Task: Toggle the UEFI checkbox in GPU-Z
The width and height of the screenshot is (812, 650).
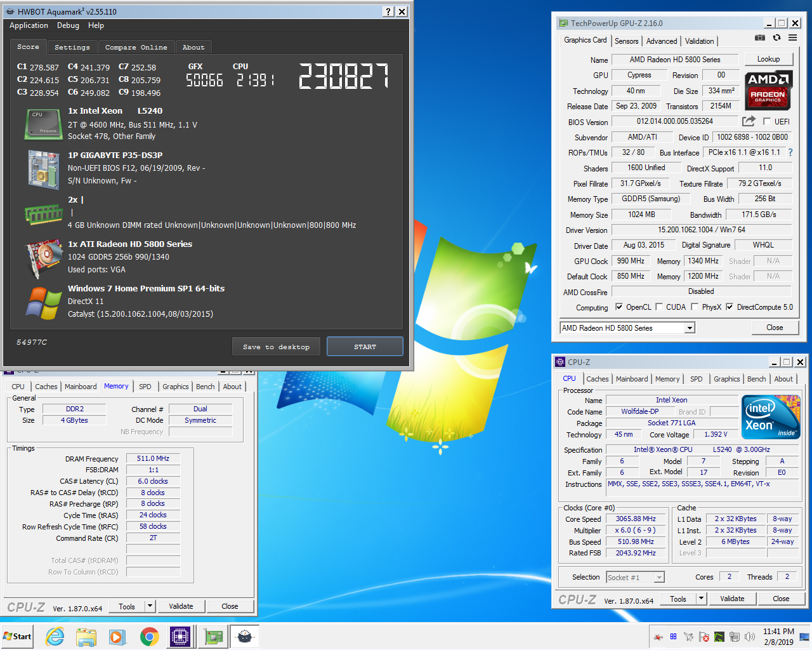Action: (767, 121)
